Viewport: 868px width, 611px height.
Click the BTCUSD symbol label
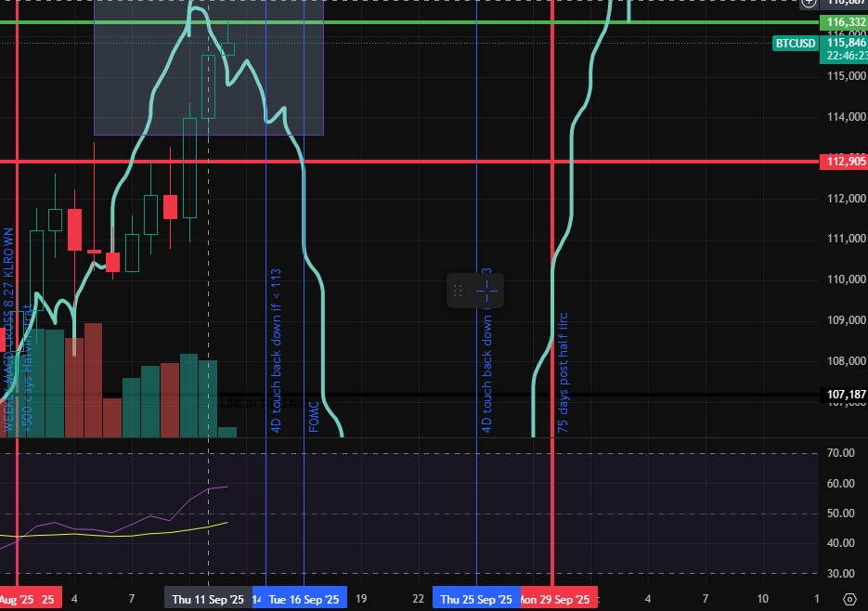(796, 44)
